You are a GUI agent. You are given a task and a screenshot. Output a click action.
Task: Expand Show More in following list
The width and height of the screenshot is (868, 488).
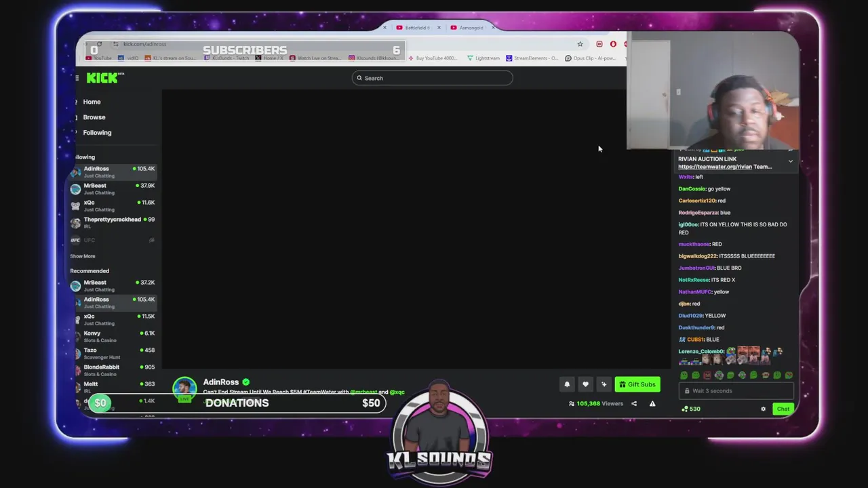point(83,256)
